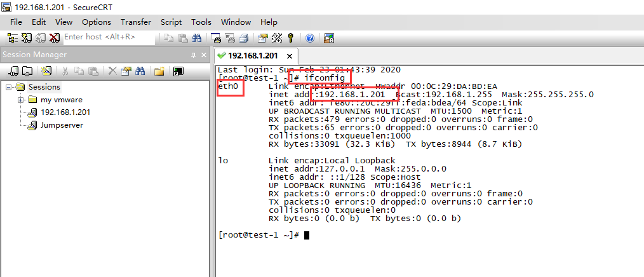Screen dimensions: 644x277
Task: Click the SecureCRT title bar app icon
Action: tap(6, 8)
